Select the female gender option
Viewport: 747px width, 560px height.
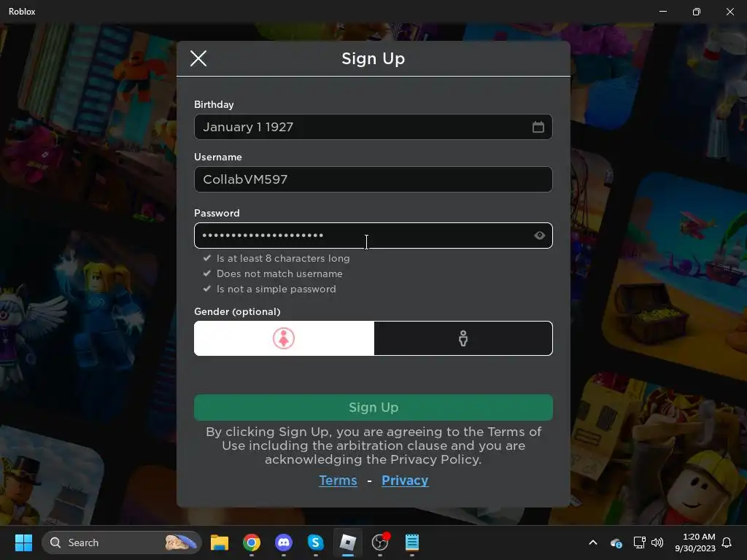[284, 338]
